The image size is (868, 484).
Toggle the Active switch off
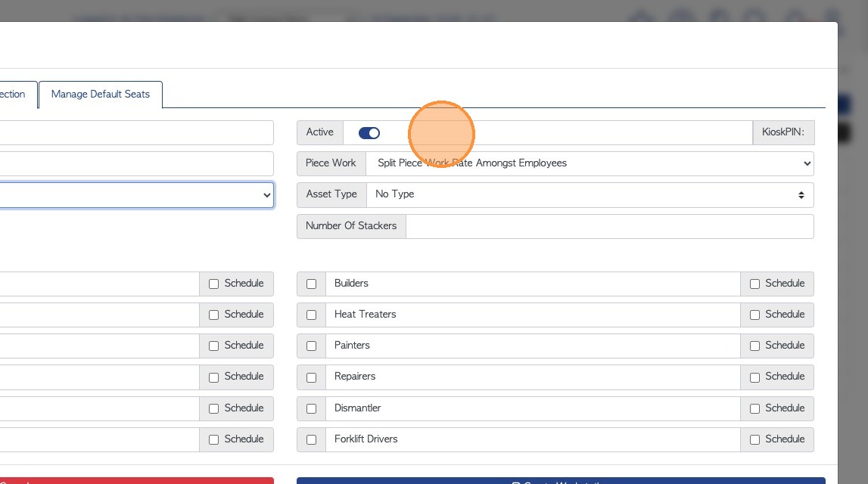(x=369, y=133)
